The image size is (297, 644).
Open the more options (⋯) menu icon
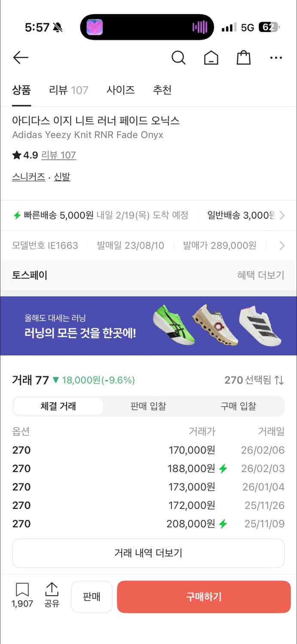[x=276, y=58]
